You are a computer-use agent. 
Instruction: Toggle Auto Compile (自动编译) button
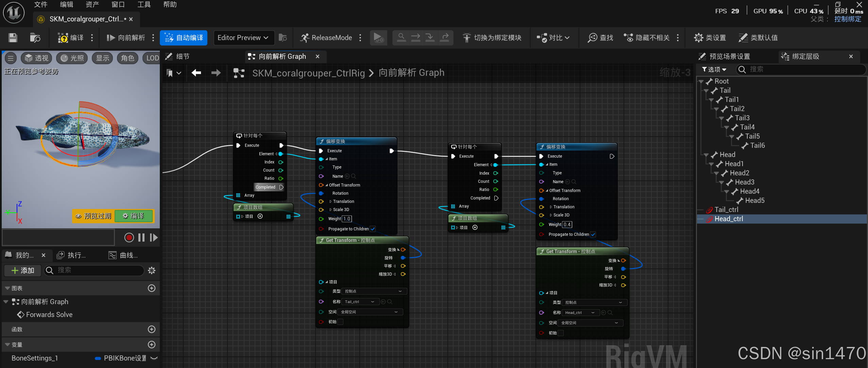click(184, 38)
